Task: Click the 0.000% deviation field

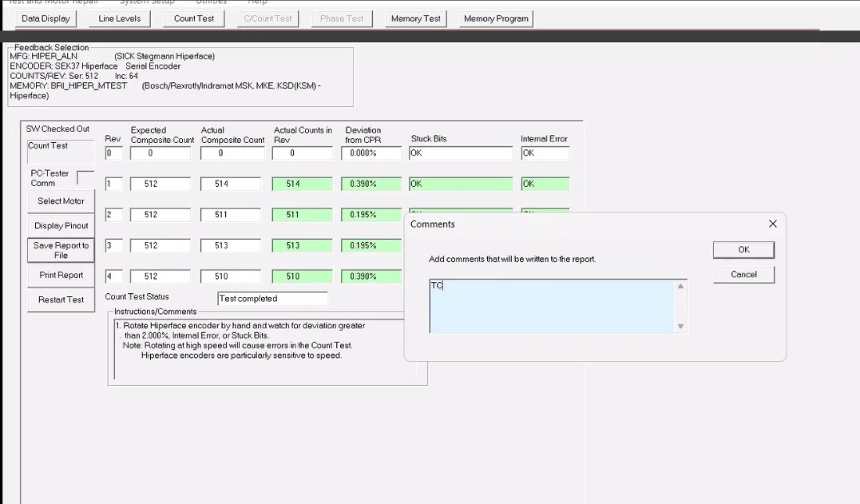Action: coord(371,153)
